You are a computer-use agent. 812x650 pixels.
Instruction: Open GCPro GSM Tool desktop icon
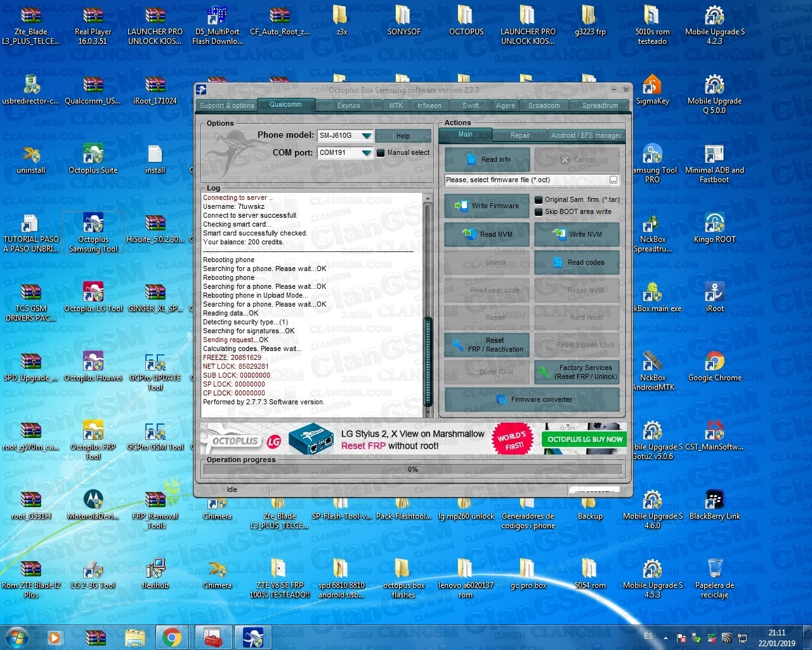pyautogui.click(x=155, y=435)
